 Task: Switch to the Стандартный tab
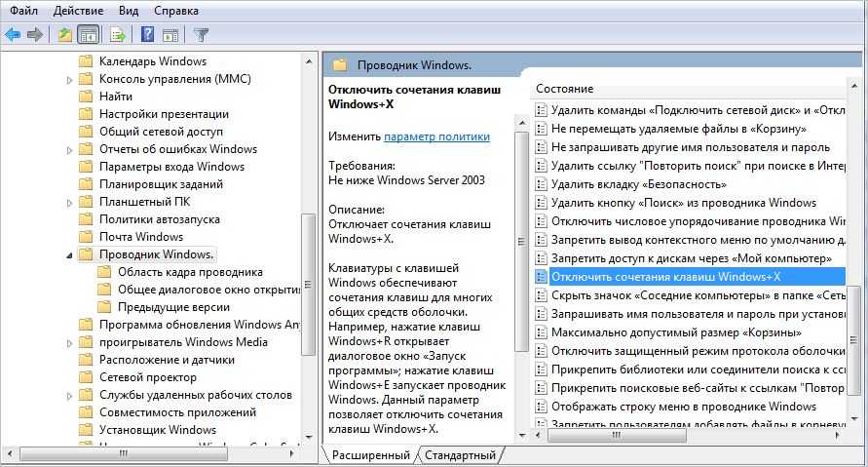click(x=460, y=455)
